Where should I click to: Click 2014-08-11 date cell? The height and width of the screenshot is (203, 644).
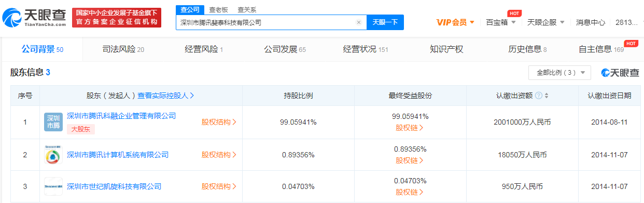610,123
